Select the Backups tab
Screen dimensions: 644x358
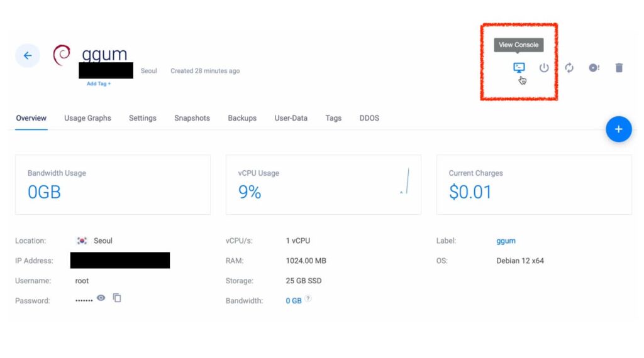coord(242,118)
